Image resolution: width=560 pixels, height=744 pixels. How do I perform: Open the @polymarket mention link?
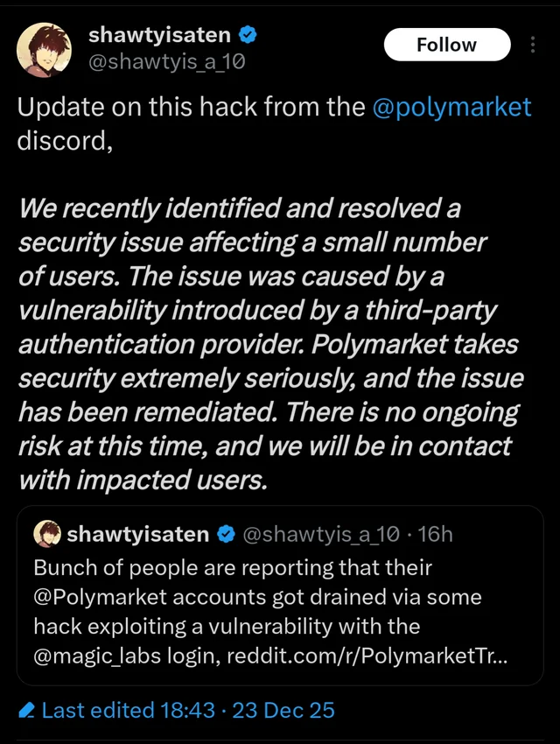pos(451,108)
